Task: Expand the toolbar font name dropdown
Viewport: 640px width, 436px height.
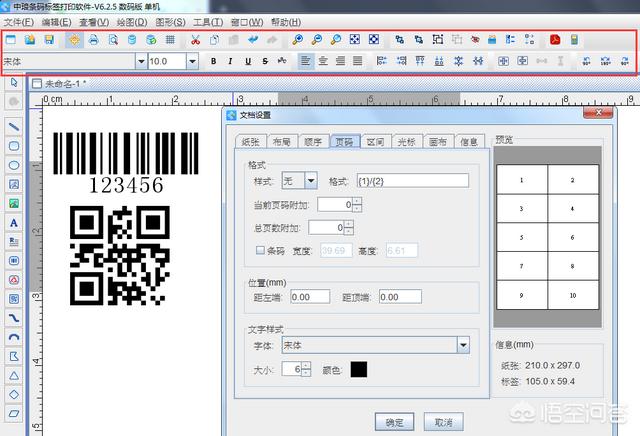Action: 141,62
